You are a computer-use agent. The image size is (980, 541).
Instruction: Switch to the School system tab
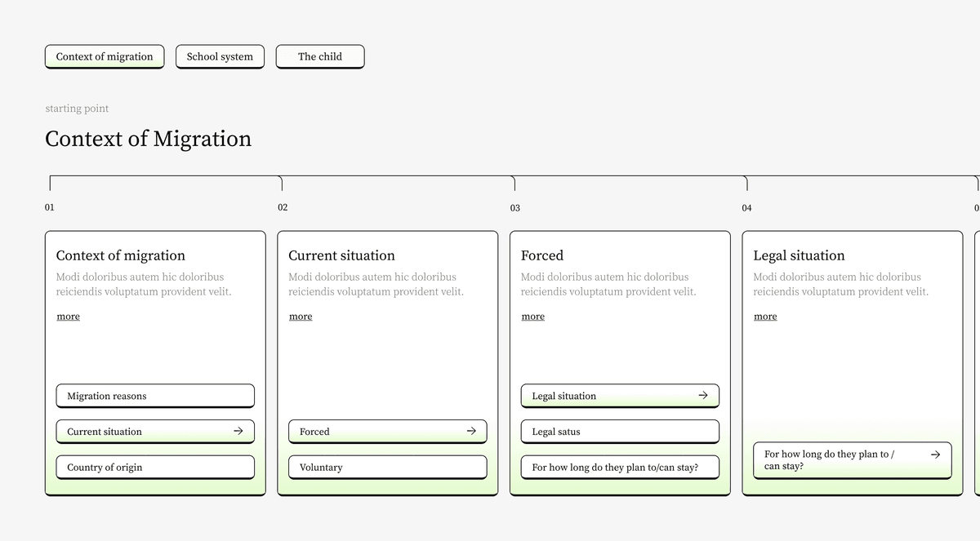pyautogui.click(x=220, y=56)
